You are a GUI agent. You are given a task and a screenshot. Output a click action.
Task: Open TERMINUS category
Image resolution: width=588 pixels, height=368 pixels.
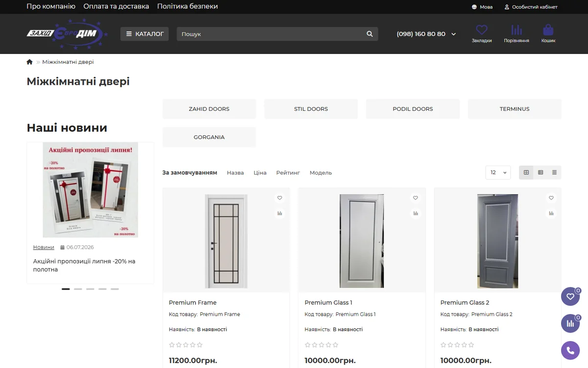point(514,109)
